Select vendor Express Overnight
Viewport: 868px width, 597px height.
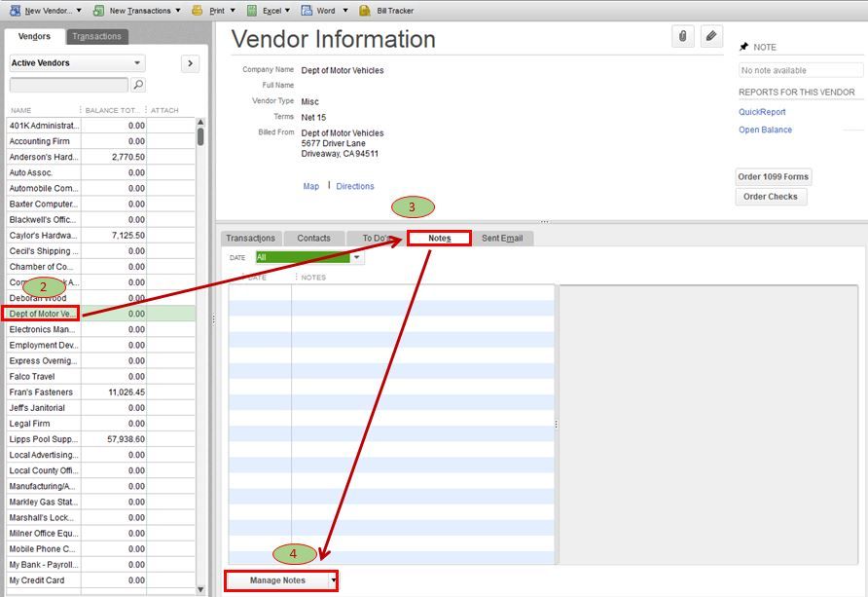click(45, 361)
